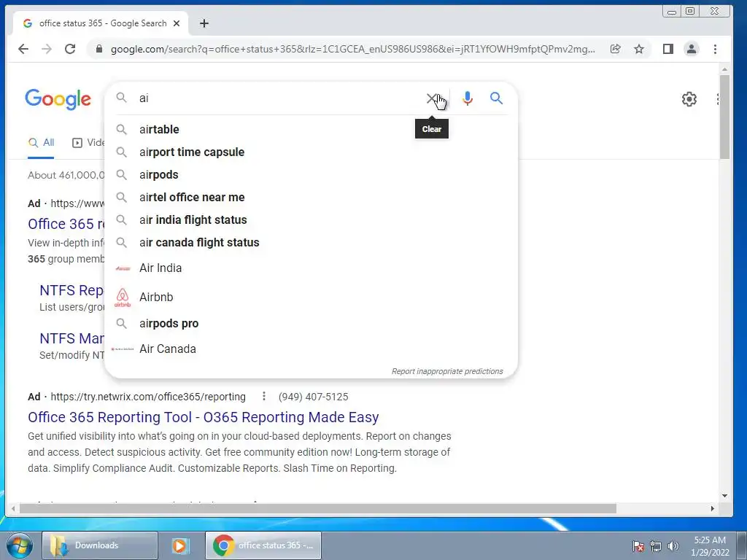This screenshot has height=560, width=747.
Task: Open the NTFS Rep sublink
Action: (x=71, y=290)
